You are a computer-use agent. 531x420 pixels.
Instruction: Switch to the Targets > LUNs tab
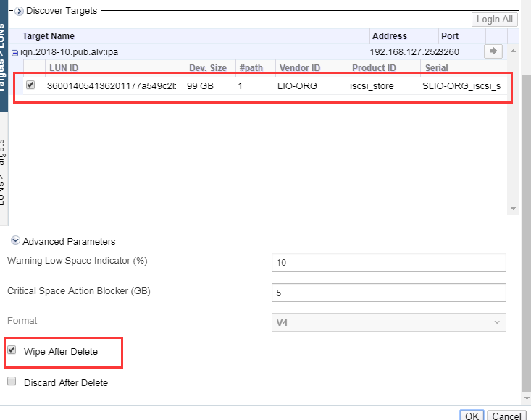[x=4, y=56]
